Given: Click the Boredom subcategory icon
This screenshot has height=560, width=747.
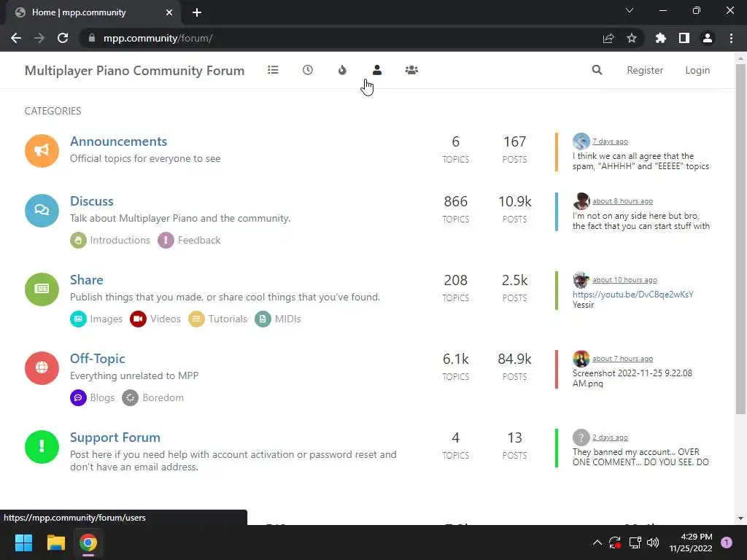Looking at the screenshot, I should [x=130, y=397].
